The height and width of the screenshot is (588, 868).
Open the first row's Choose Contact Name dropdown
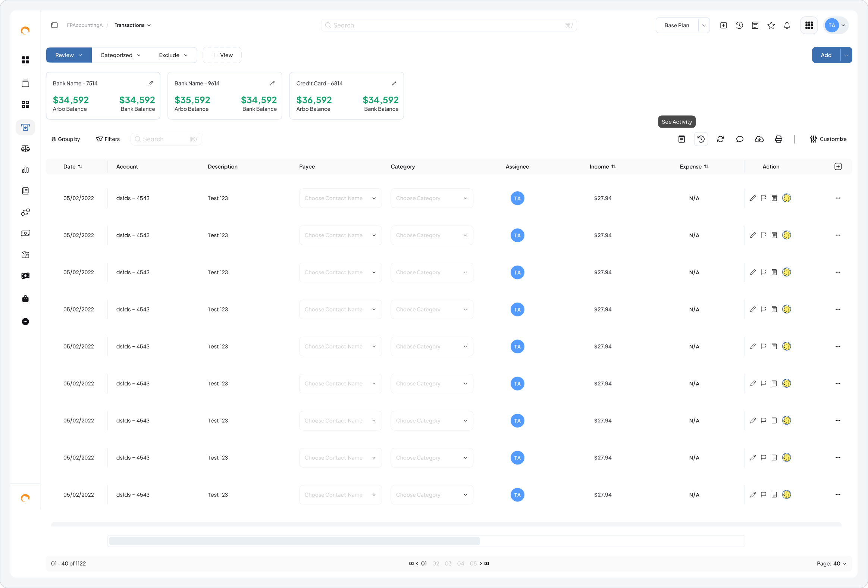point(340,198)
